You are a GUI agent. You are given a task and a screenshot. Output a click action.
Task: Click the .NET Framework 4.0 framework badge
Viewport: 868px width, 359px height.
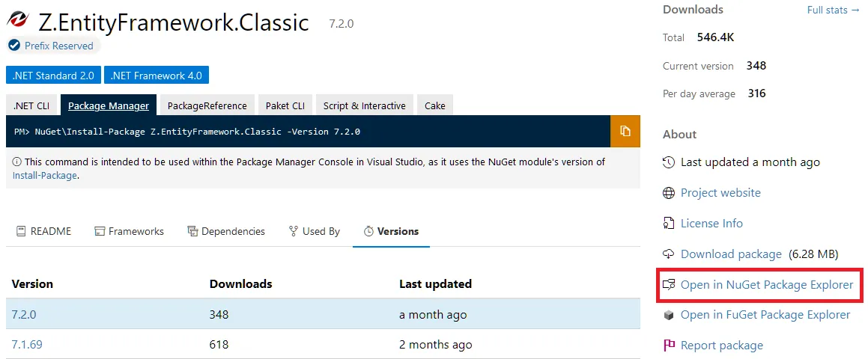156,76
